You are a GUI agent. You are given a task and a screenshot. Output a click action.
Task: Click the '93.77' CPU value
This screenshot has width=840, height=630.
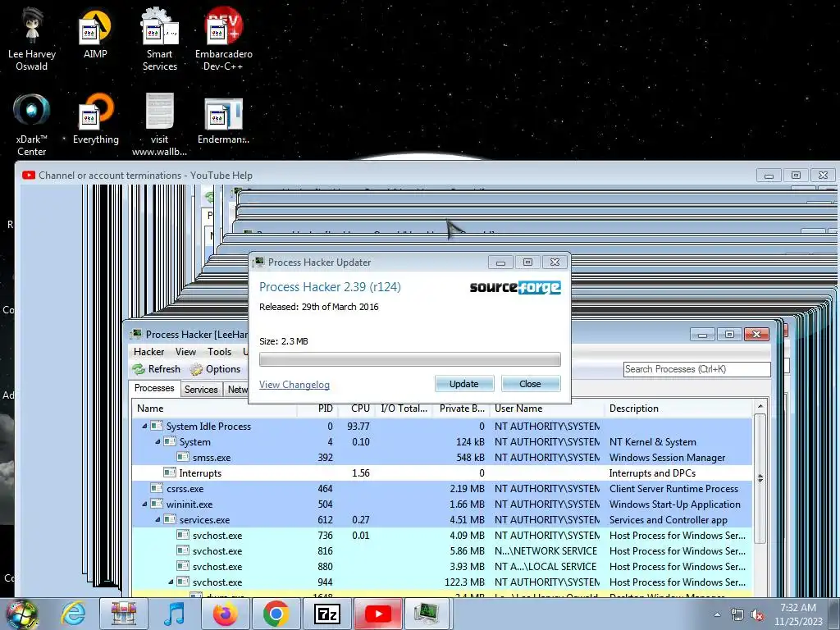coord(358,427)
